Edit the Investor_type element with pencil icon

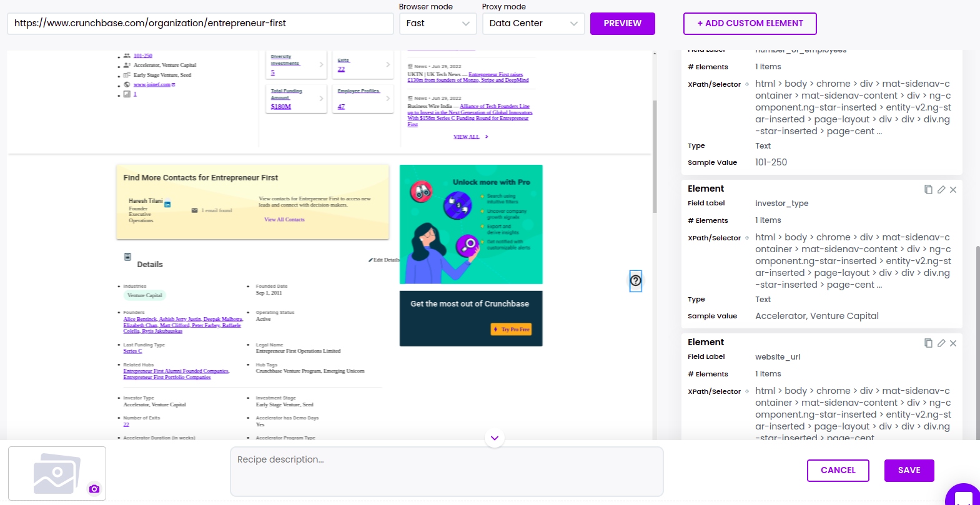click(x=941, y=190)
